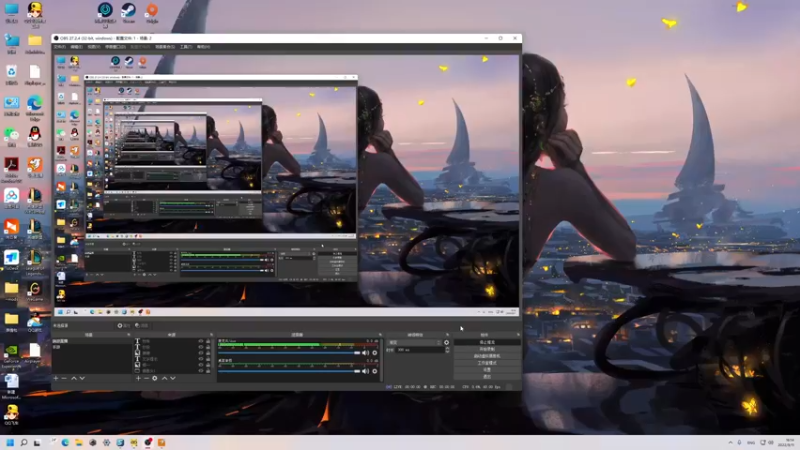Move the selected source up

tap(164, 378)
